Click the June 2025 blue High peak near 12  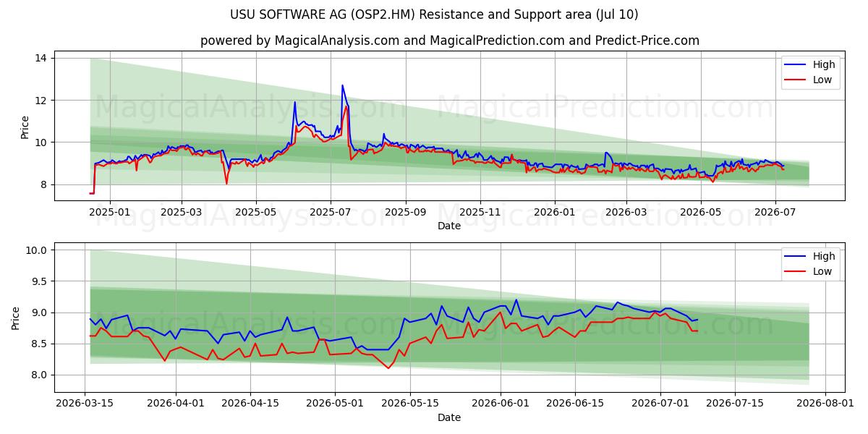click(294, 102)
